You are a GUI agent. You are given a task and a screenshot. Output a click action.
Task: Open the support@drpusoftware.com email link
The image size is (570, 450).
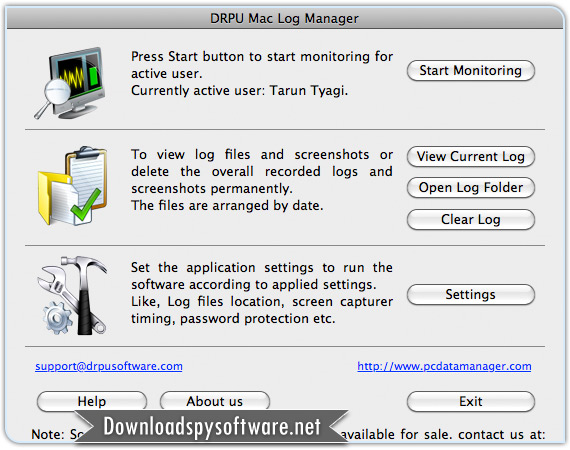point(109,366)
